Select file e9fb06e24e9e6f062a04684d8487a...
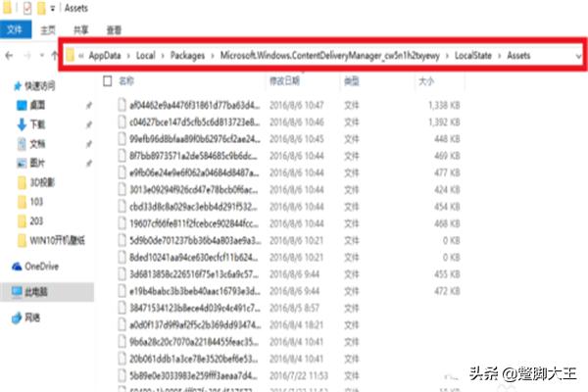 click(194, 172)
